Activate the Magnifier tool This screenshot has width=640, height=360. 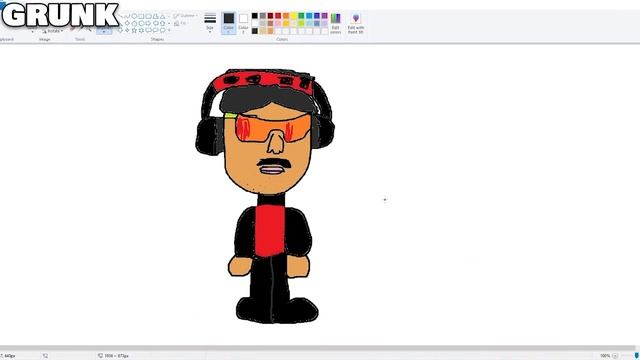point(89,30)
